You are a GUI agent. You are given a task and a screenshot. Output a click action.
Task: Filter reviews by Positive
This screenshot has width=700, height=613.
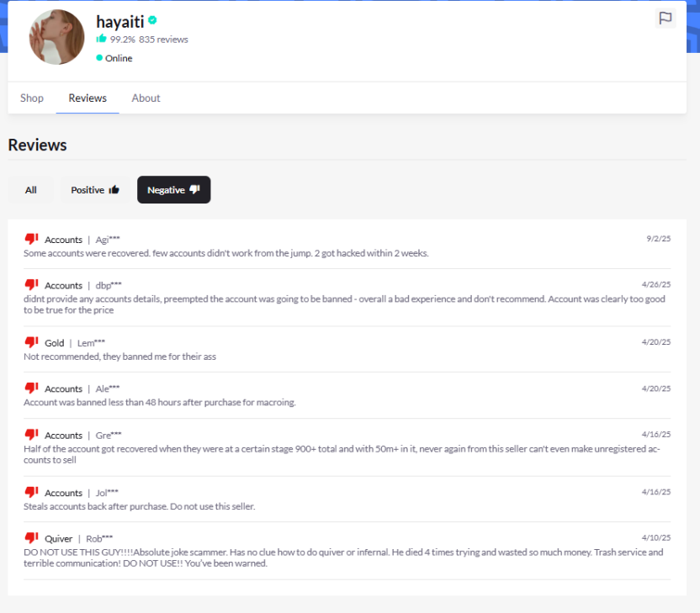click(x=95, y=190)
